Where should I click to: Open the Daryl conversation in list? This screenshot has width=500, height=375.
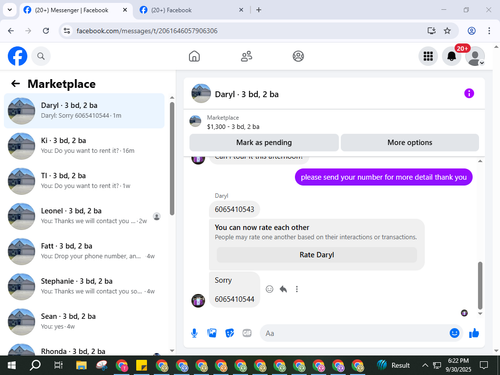coord(84,111)
